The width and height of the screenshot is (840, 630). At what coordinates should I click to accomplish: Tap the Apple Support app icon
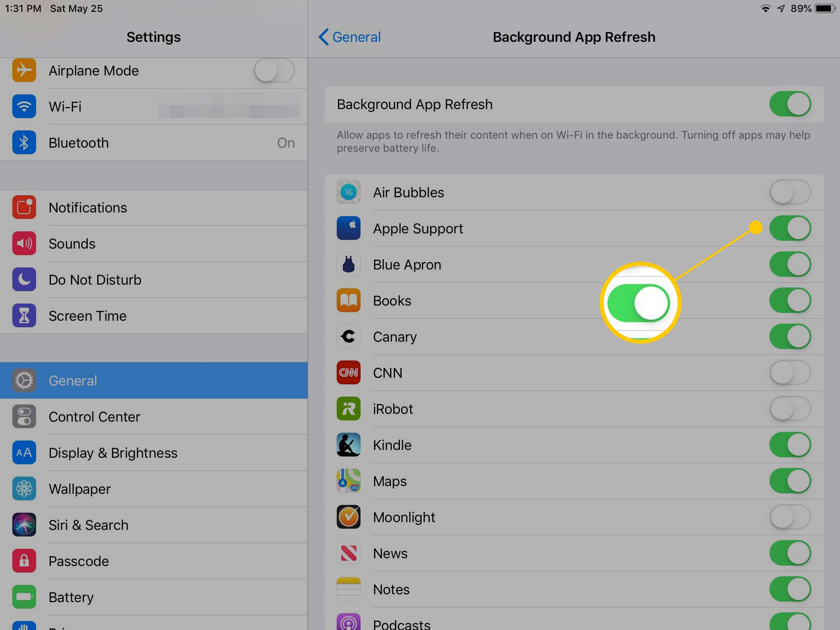[x=349, y=228]
